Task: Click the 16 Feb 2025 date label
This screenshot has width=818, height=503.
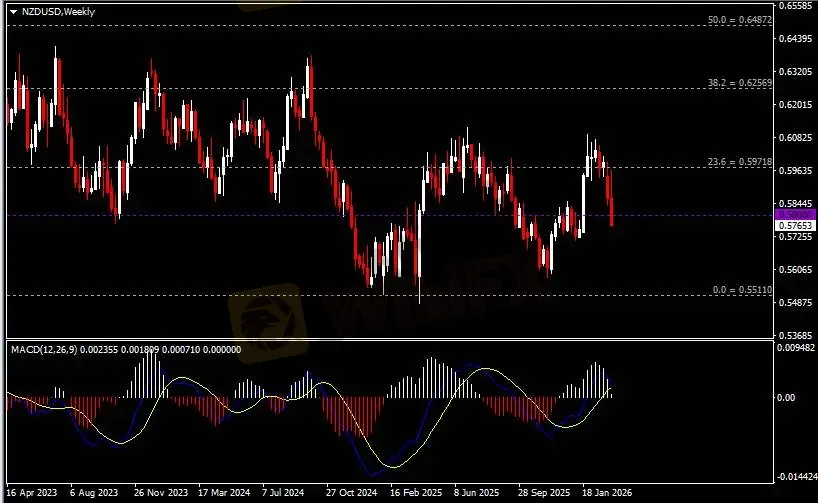Action: (x=415, y=493)
